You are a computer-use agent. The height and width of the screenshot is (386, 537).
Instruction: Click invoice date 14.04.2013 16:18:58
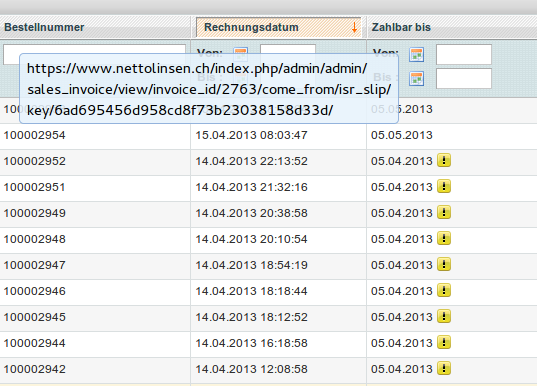[251, 344]
